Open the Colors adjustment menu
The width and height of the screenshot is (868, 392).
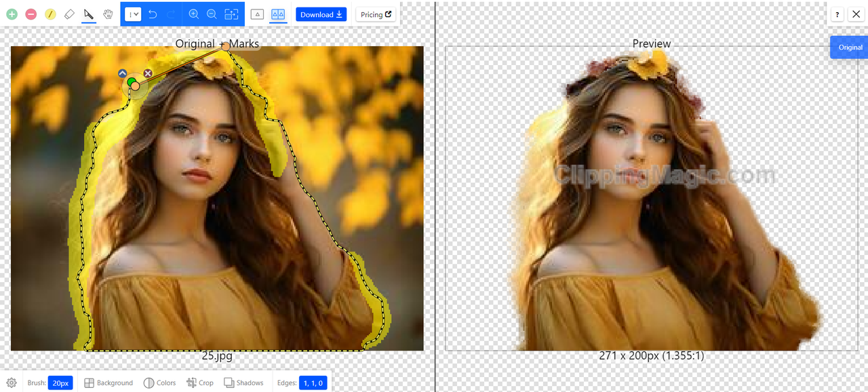point(160,383)
